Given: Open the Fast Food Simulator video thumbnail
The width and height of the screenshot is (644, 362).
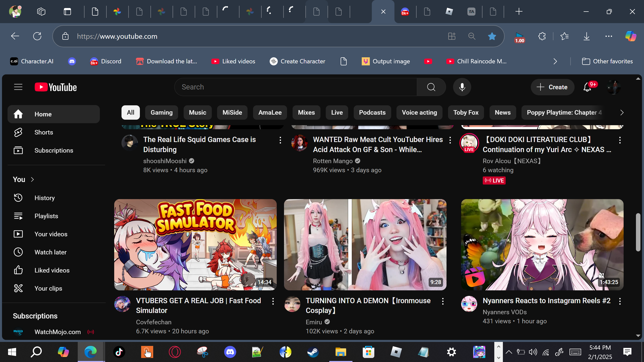Looking at the screenshot, I should [x=195, y=244].
